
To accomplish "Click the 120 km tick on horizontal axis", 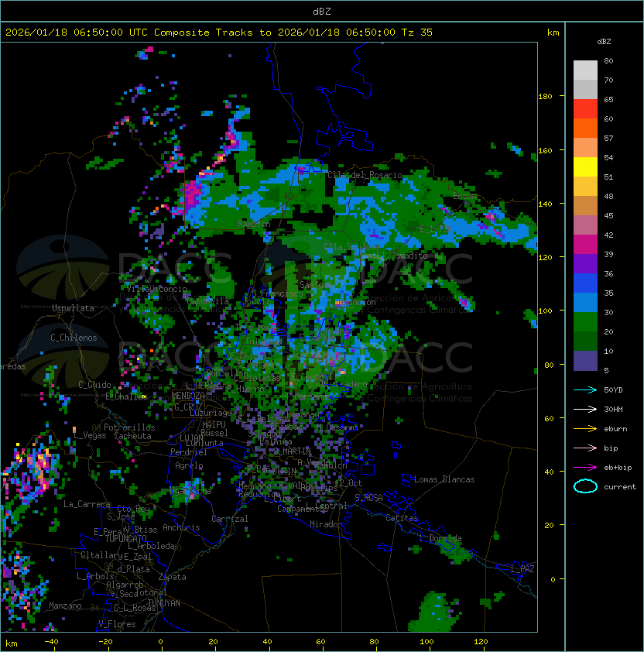I will pyautogui.click(x=481, y=642).
